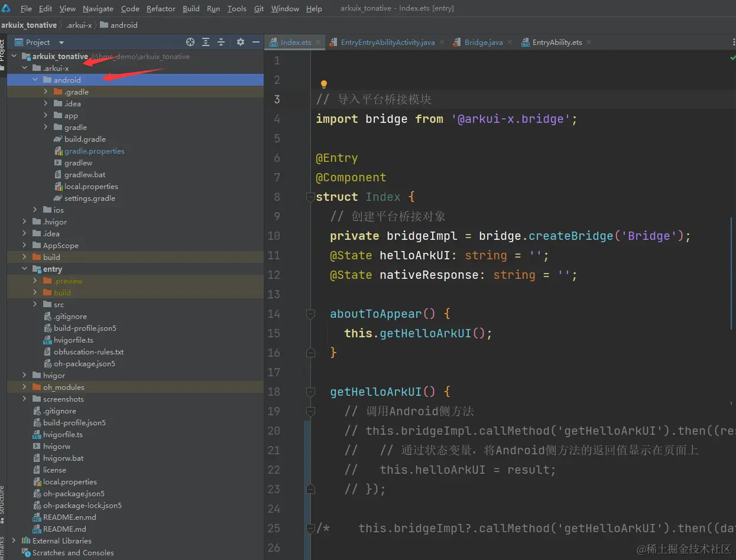The width and height of the screenshot is (736, 560).
Task: Open the Refactor menu
Action: (x=161, y=9)
